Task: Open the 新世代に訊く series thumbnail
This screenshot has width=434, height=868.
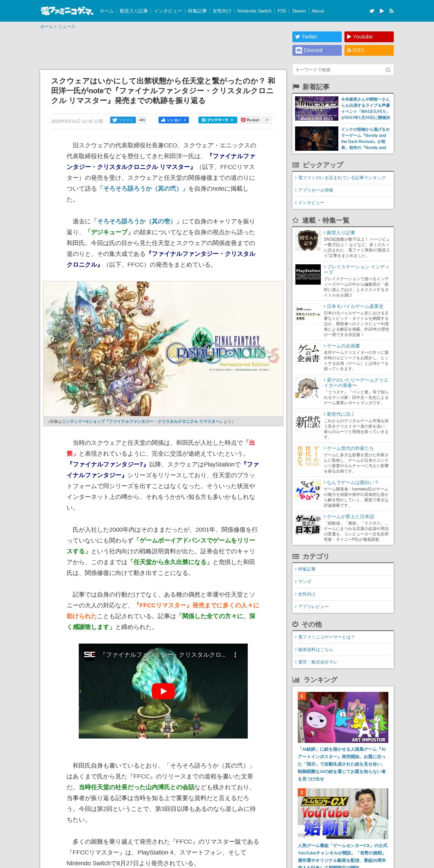Action: pyautogui.click(x=308, y=422)
